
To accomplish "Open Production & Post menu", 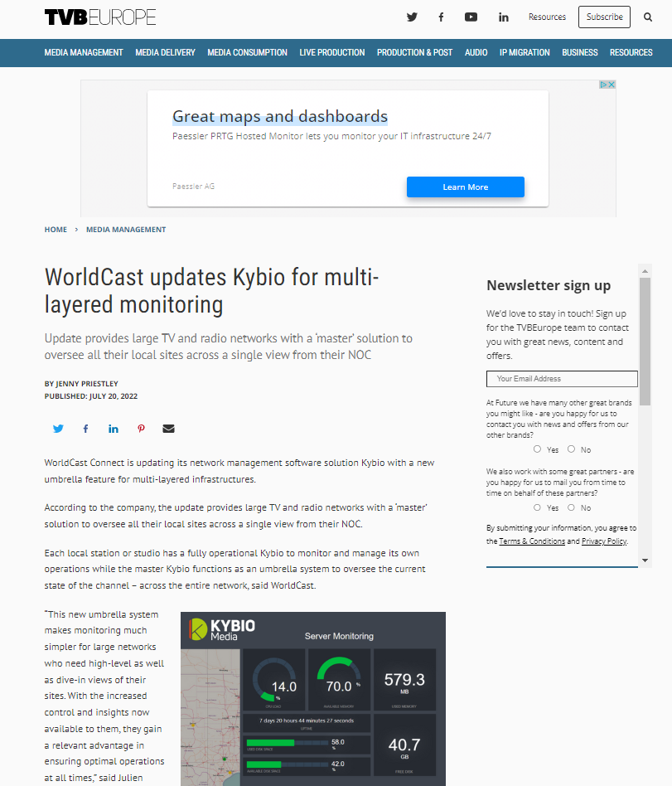I will tap(415, 52).
